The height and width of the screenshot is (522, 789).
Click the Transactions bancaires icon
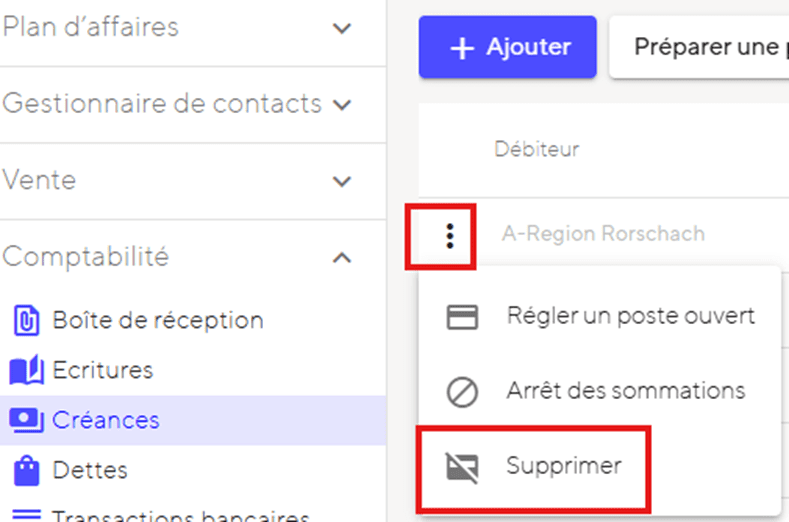click(25, 515)
